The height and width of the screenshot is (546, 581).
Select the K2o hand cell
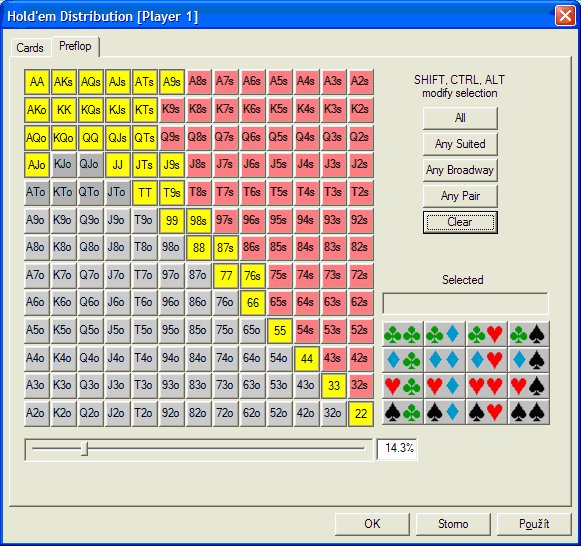[64, 413]
